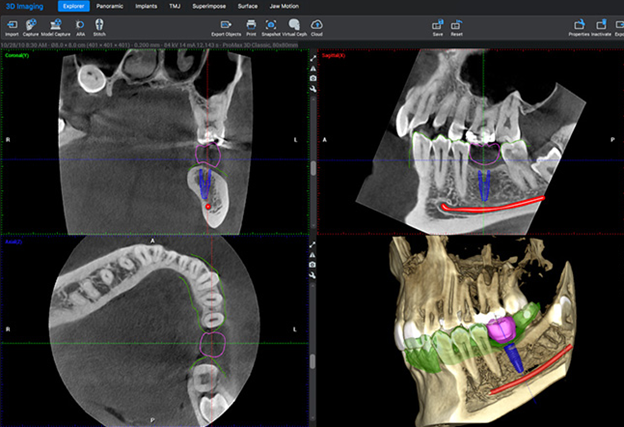Take a Snapshot from the toolbar
The image size is (624, 427).
click(x=271, y=24)
